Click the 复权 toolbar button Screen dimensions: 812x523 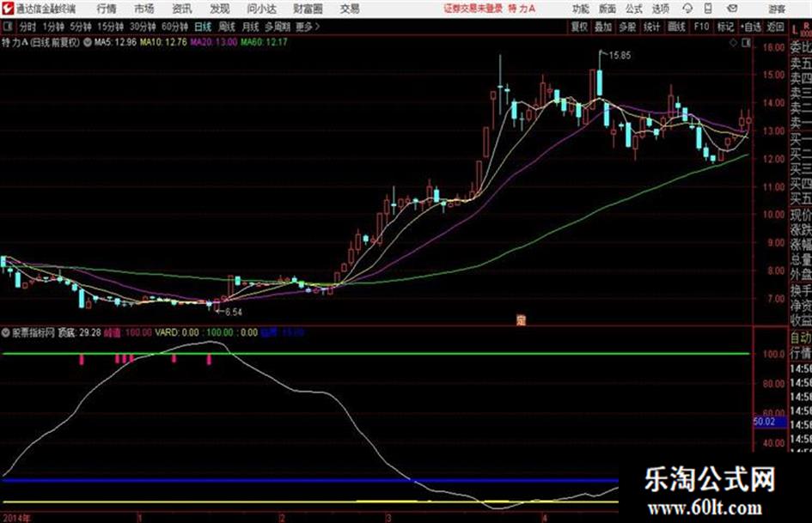(579, 27)
